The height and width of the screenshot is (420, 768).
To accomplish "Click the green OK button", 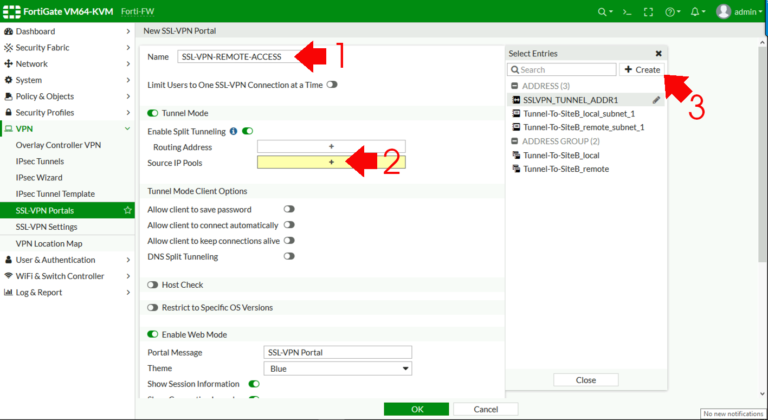I will tap(416, 409).
